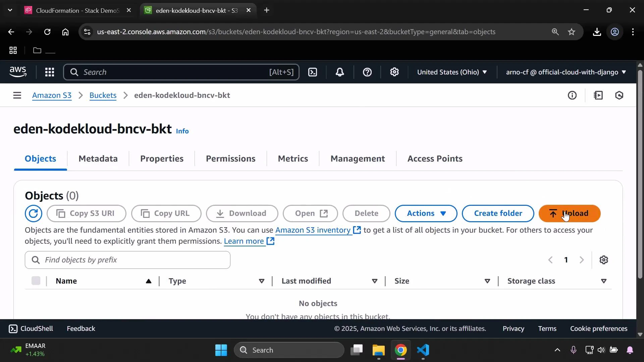Open the AWS services grid menu

pyautogui.click(x=49, y=72)
